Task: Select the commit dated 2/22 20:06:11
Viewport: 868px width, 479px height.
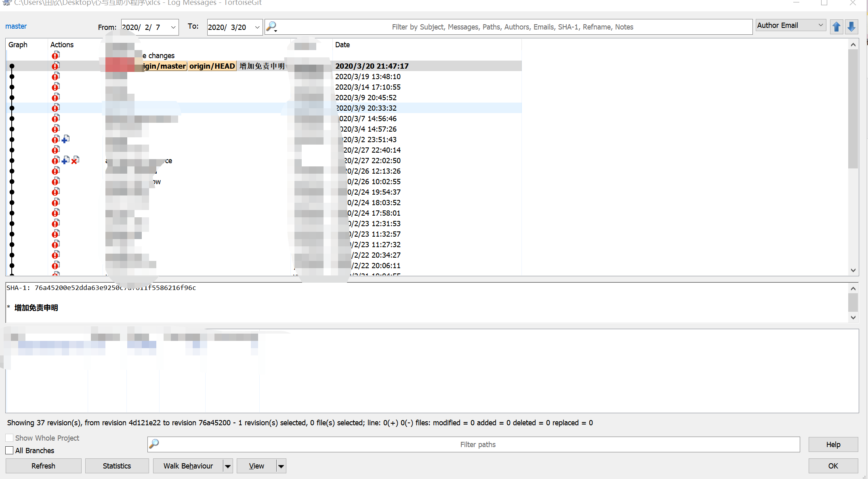Action: coord(376,266)
